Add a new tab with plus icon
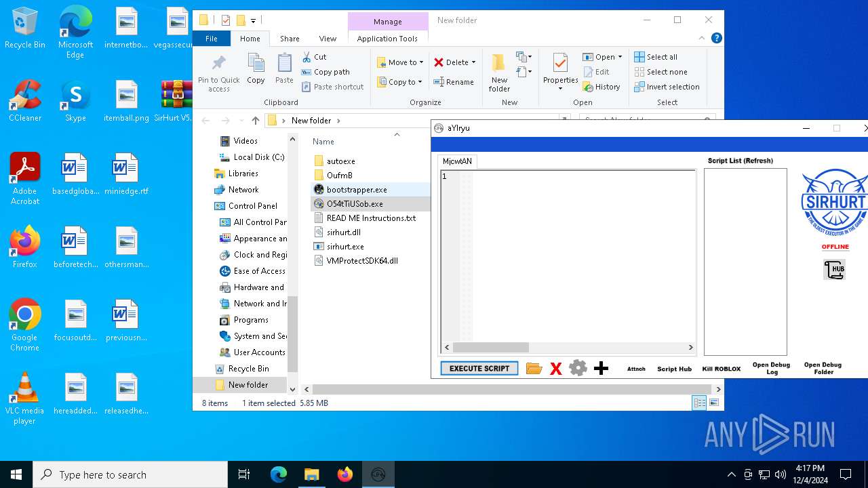 (x=601, y=368)
